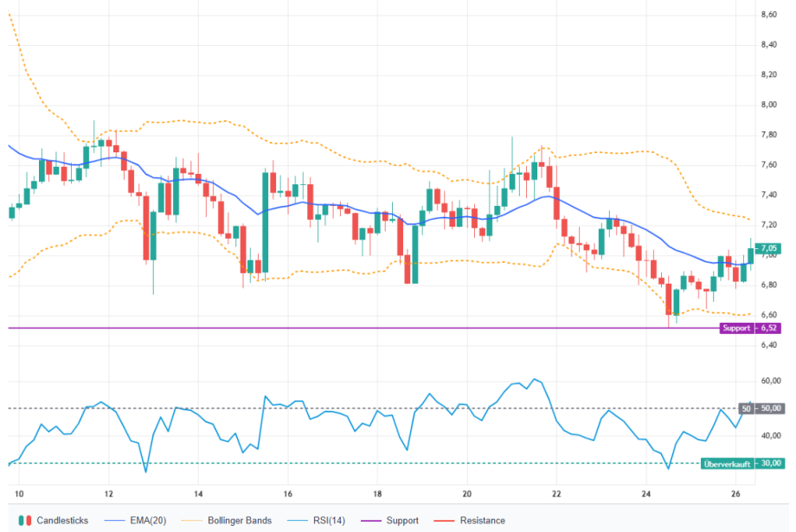The height and width of the screenshot is (532, 796).
Task: Select the 40,00 RSI axis label
Action: pos(771,436)
